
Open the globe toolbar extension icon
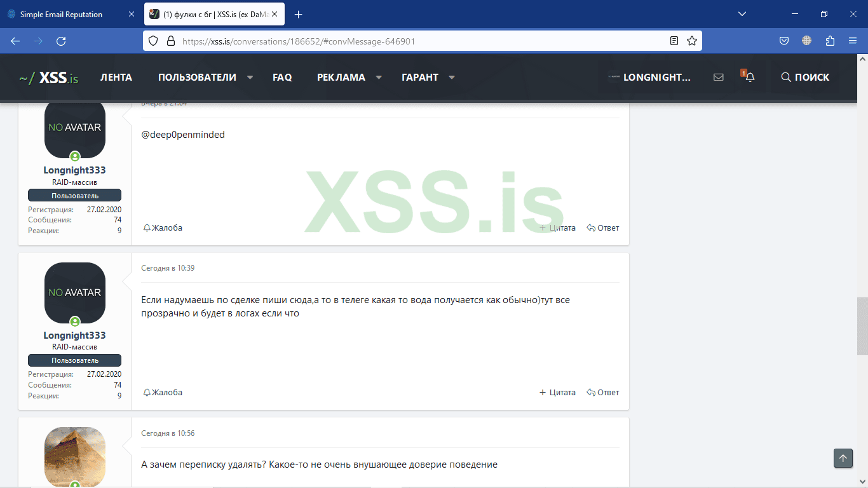tap(807, 41)
